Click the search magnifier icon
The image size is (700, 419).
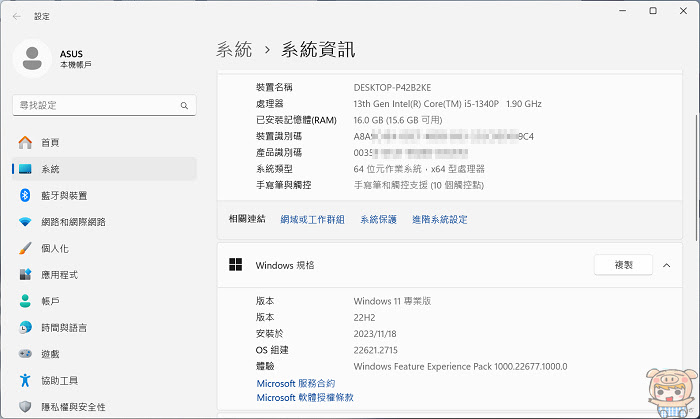pyautogui.click(x=184, y=106)
